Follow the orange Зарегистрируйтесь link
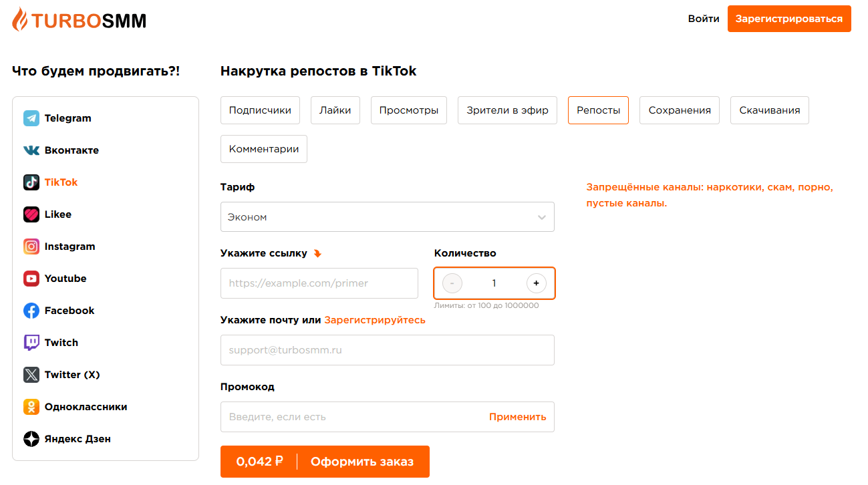This screenshot has width=868, height=485. (x=375, y=320)
